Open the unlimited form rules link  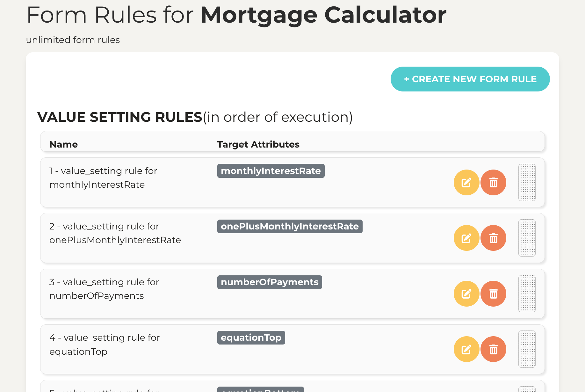tap(73, 40)
